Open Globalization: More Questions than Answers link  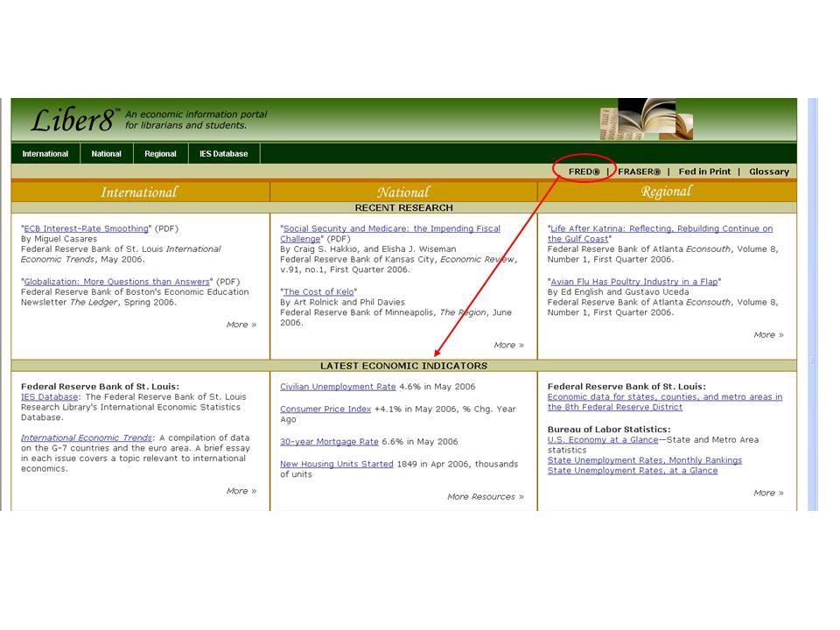click(x=116, y=281)
